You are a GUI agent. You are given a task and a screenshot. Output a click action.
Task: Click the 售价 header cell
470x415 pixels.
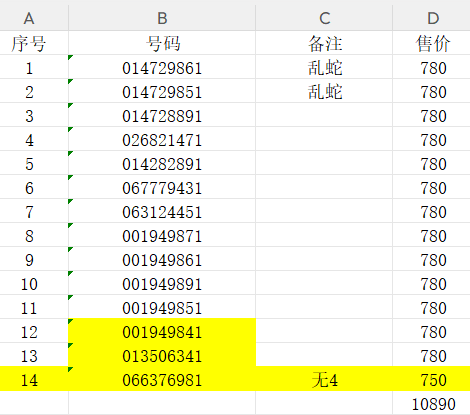[432, 43]
